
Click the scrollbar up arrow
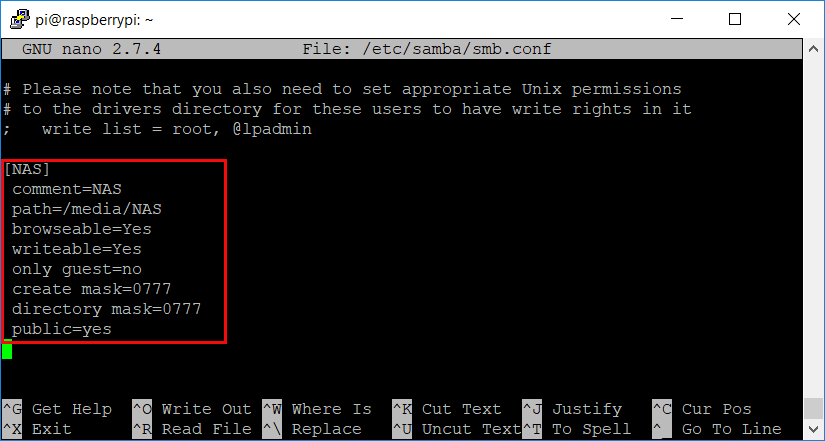pos(813,48)
